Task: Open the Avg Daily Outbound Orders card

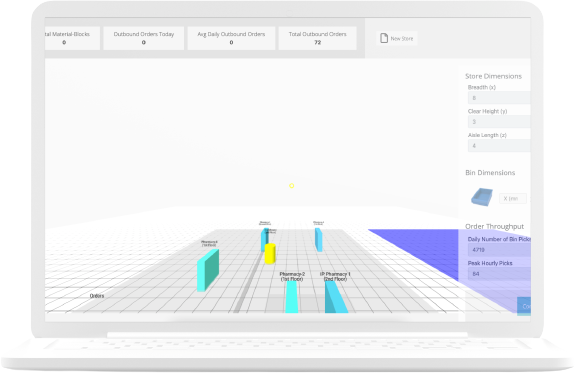Action: click(x=231, y=38)
